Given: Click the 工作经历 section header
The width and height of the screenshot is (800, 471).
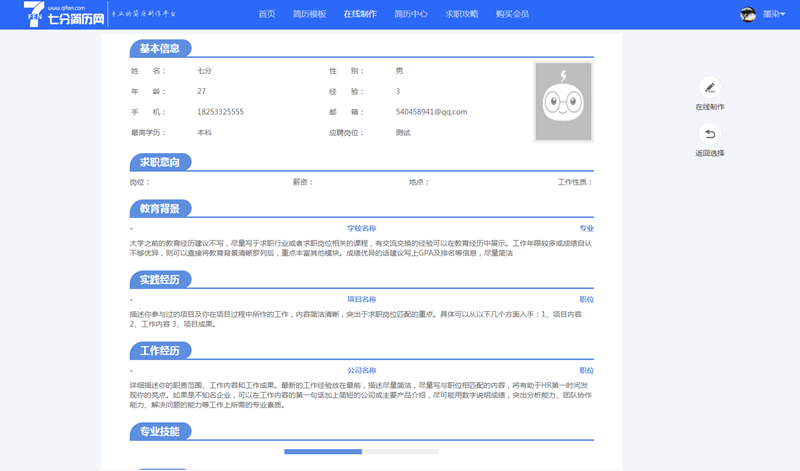Looking at the screenshot, I should tap(160, 351).
